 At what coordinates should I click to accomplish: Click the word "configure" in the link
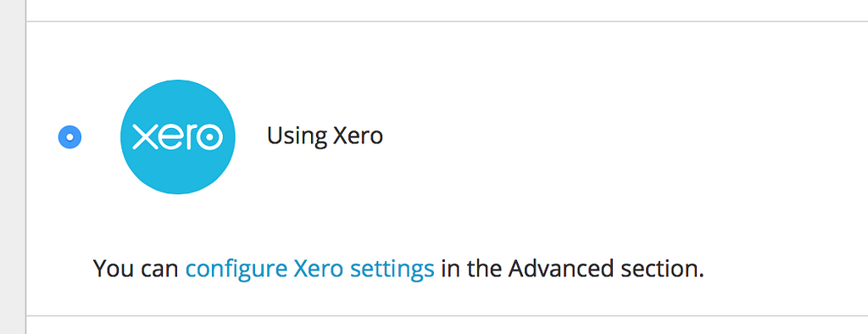236,270
